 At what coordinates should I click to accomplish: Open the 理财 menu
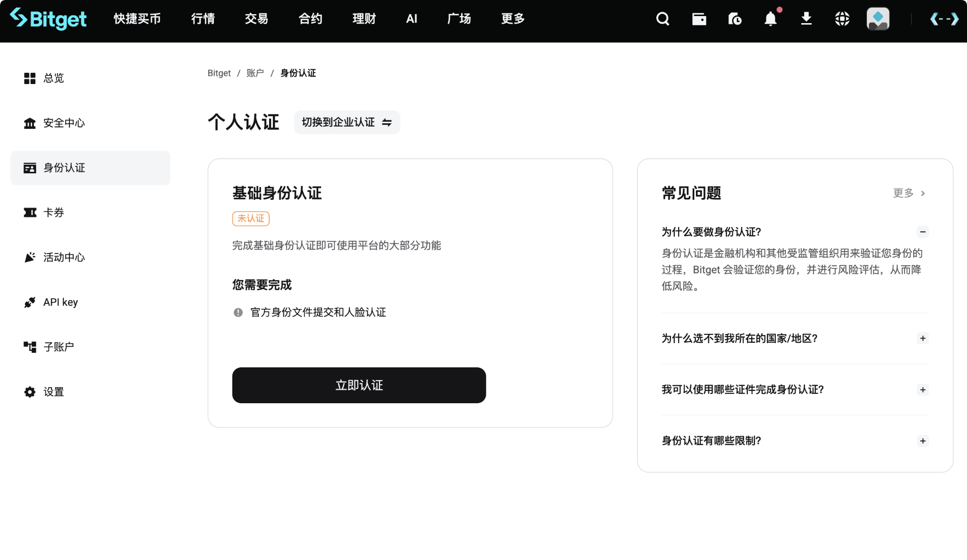364,19
